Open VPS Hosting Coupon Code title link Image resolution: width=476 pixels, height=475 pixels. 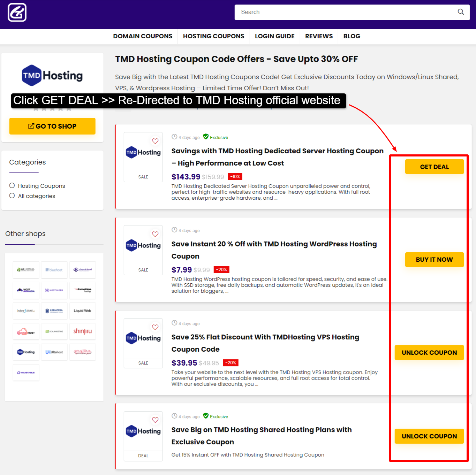[x=265, y=343]
